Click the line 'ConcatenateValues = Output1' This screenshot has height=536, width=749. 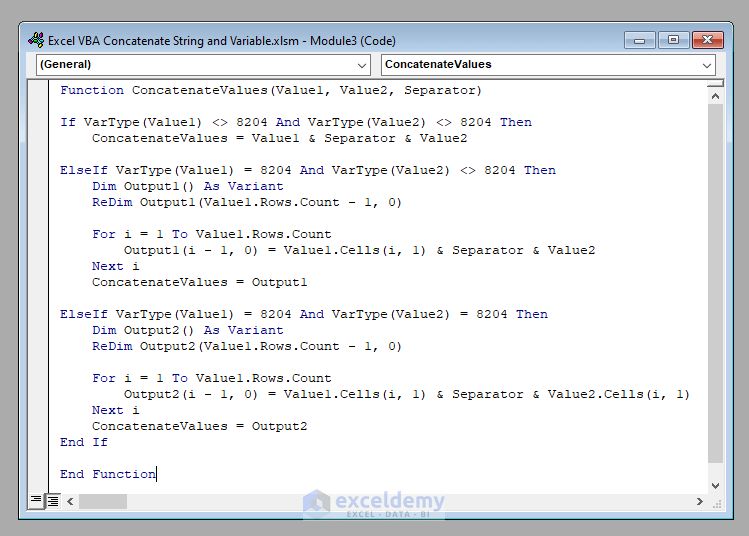tap(200, 282)
